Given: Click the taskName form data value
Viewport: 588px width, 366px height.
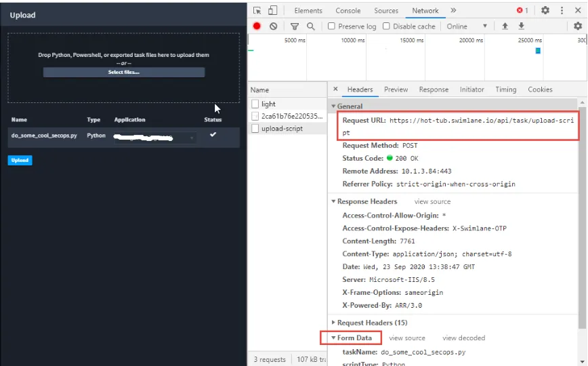Looking at the screenshot, I should 423,352.
